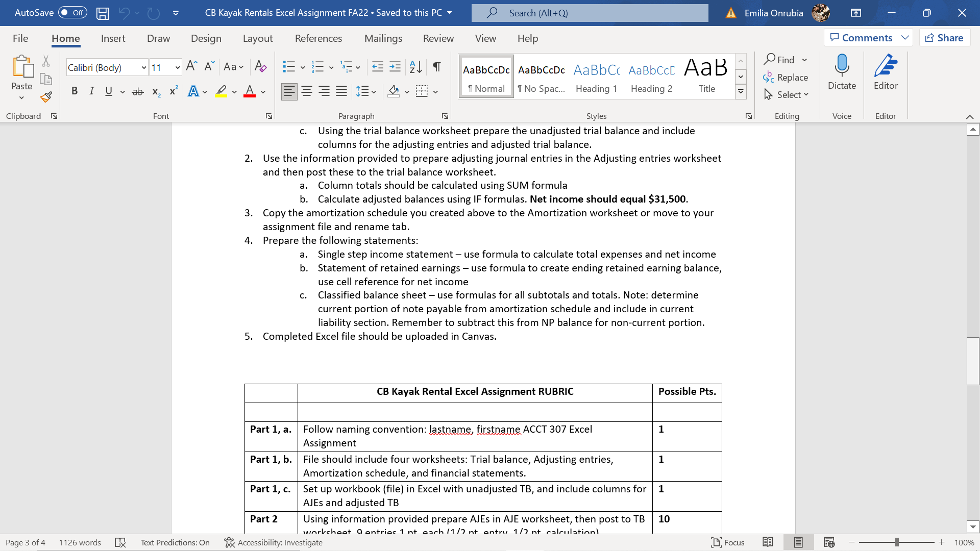Open Focus mode from status bar
980x551 pixels.
click(x=728, y=542)
